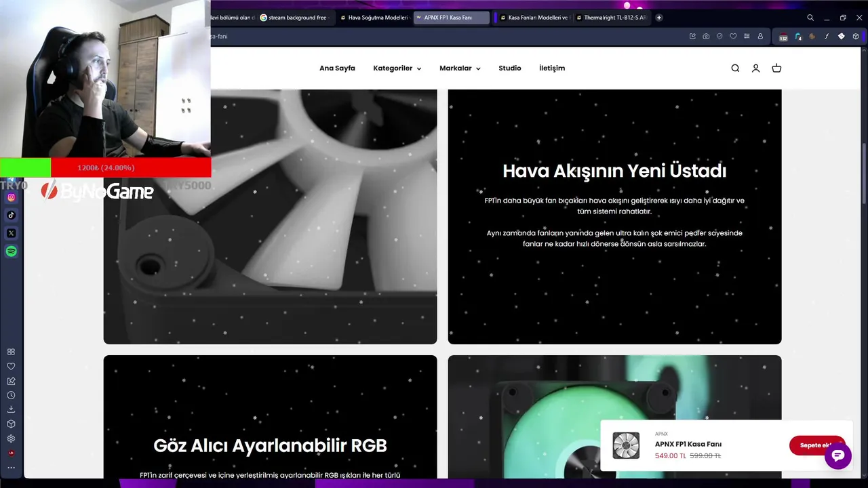
Task: Add page to bookmarks heart toolbar icon
Action: pos(733,36)
